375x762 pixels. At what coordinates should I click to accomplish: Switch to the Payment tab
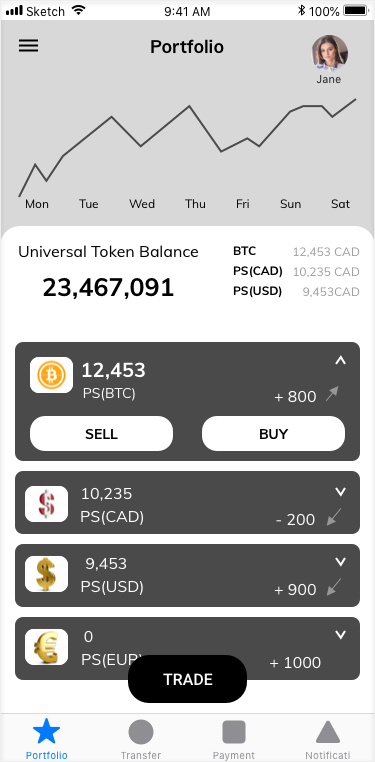pos(234,740)
